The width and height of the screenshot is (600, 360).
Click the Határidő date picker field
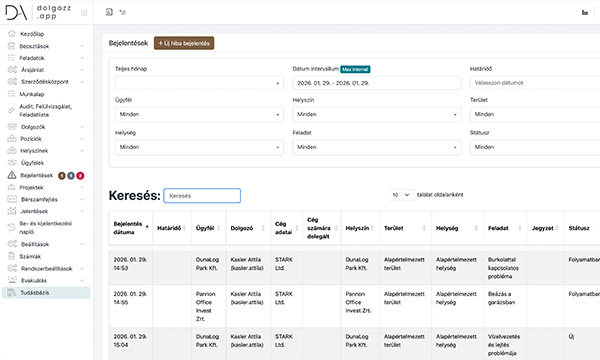535,83
